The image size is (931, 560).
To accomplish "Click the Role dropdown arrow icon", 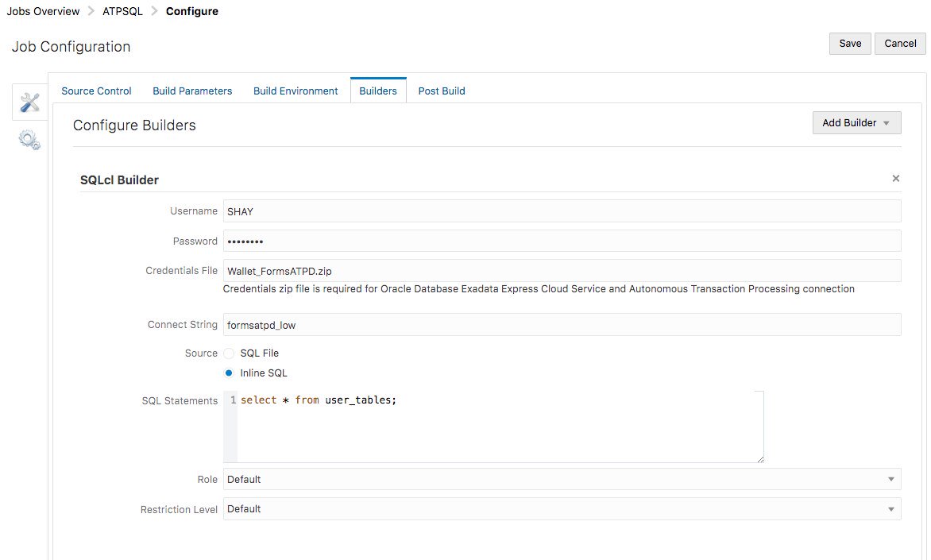I will click(891, 479).
